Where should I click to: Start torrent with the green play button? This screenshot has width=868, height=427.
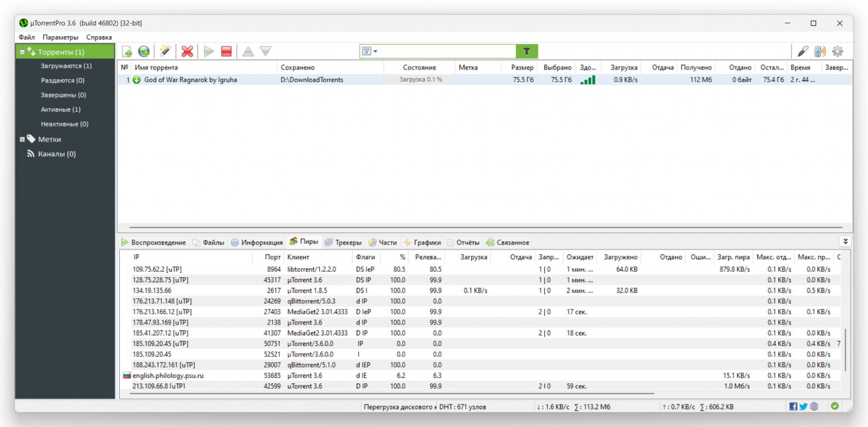[208, 52]
